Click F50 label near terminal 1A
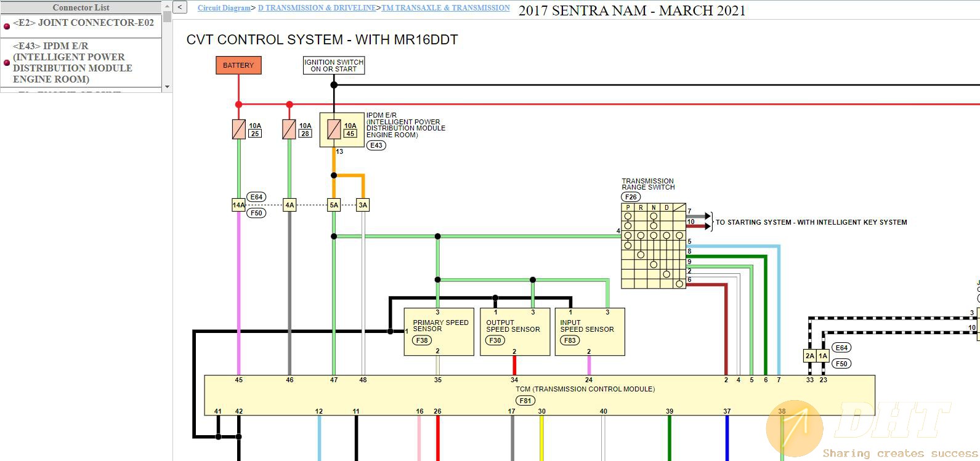This screenshot has height=461, width=980. pos(841,364)
